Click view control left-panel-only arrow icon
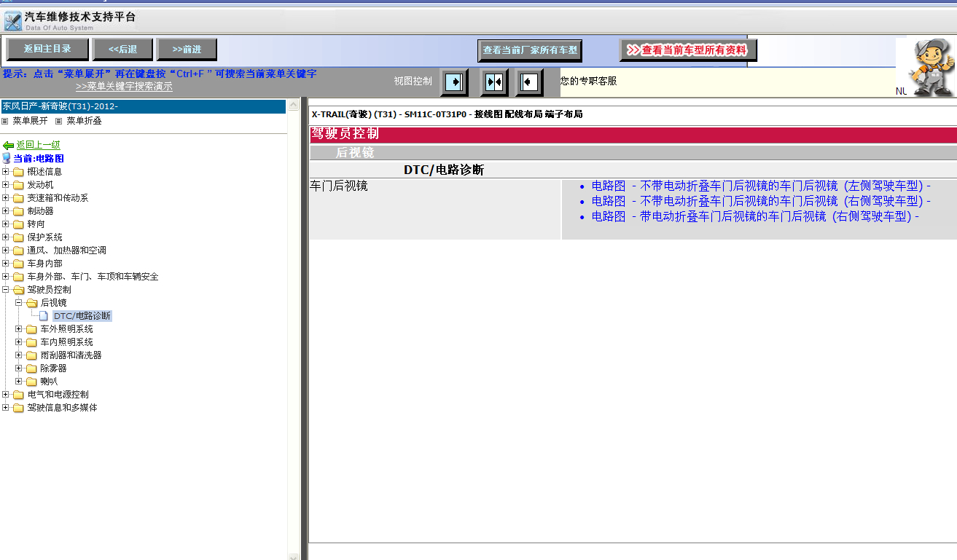The height and width of the screenshot is (560, 957). pos(454,82)
